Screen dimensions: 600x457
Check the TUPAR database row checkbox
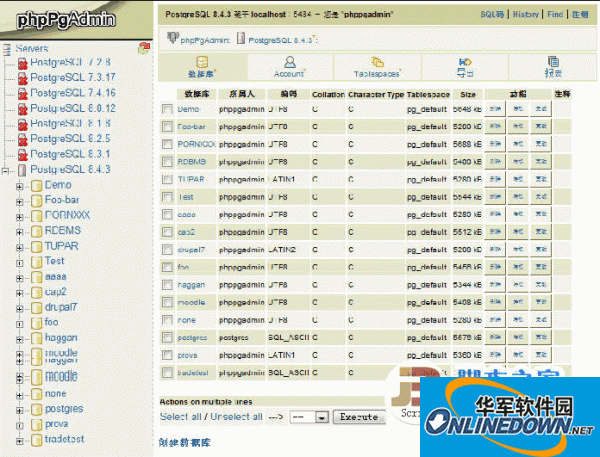click(x=167, y=180)
